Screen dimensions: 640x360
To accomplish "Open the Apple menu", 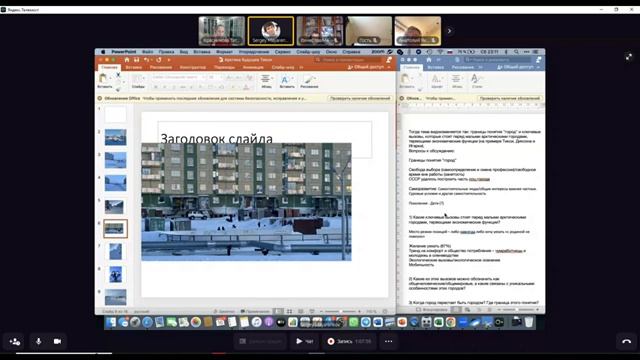I will click(103, 52).
